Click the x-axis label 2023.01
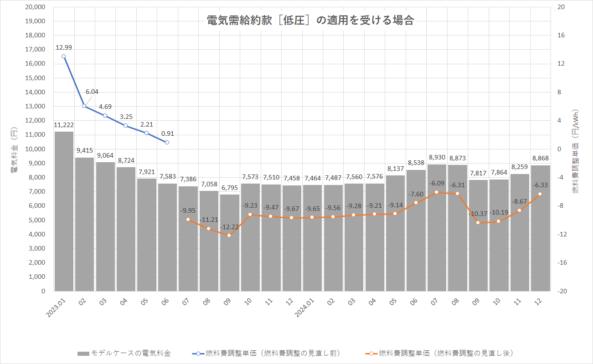 click(x=56, y=308)
